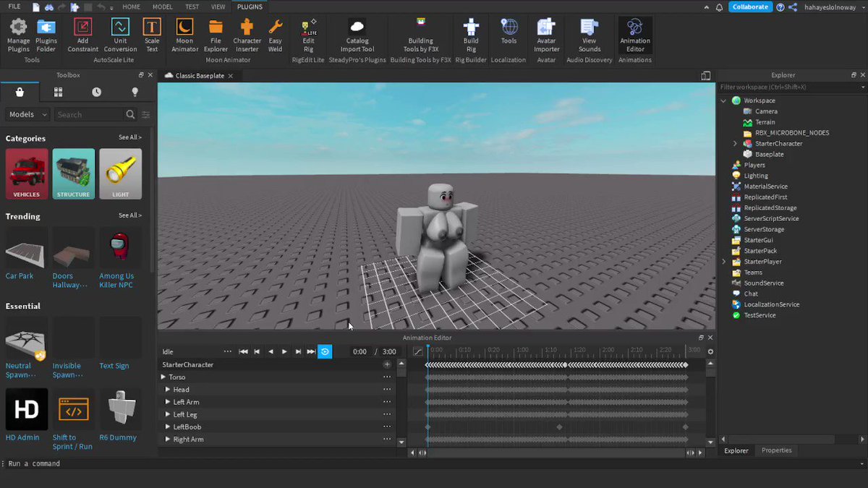Toggle curve editor button in timeline
Viewport: 868px width, 488px height.
(x=417, y=351)
